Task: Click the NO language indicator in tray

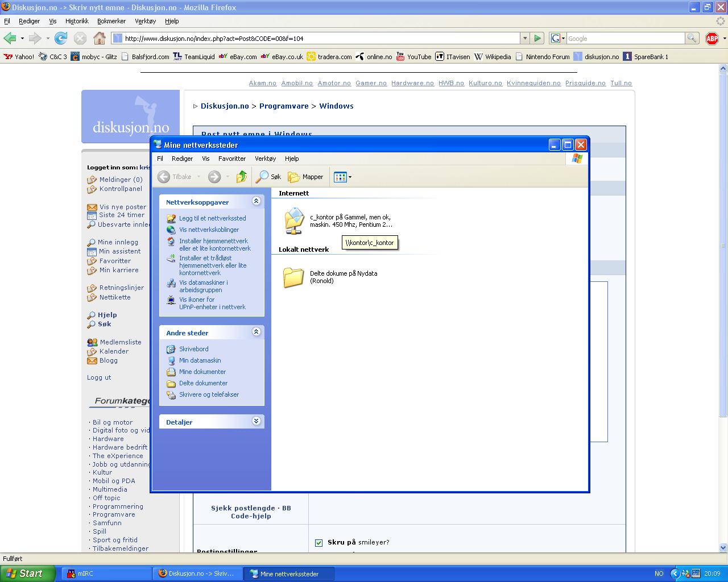Action: 659,573
